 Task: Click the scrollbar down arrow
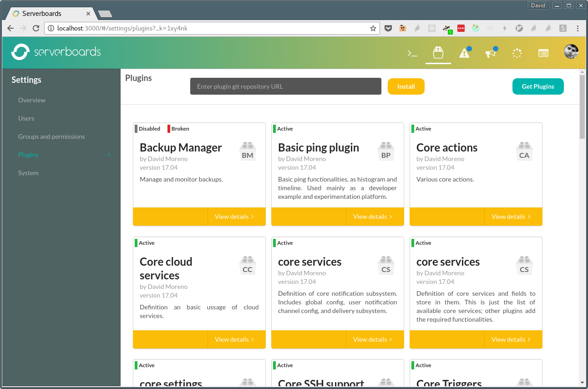pos(582,383)
